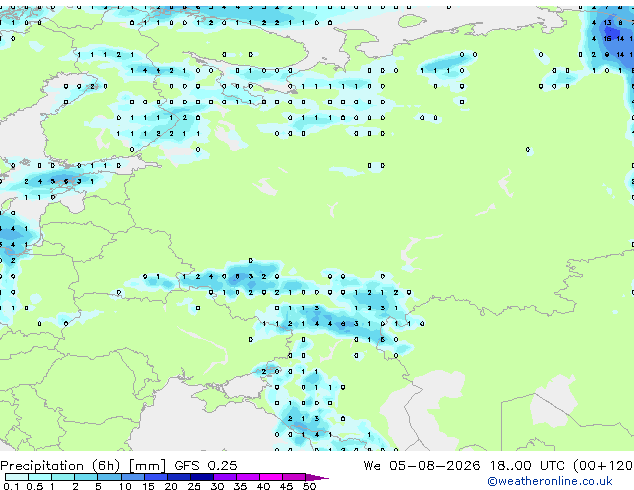Click the map precipitation value '16'
634x490 pixels.
(x=607, y=39)
